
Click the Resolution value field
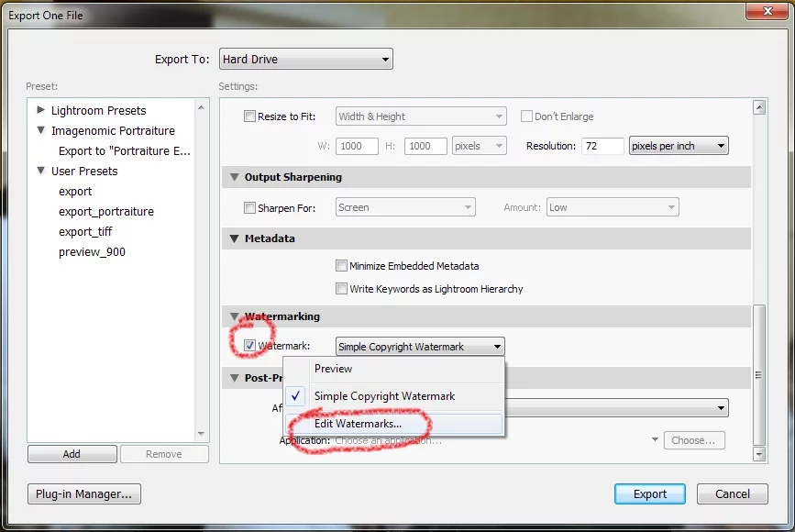(602, 146)
